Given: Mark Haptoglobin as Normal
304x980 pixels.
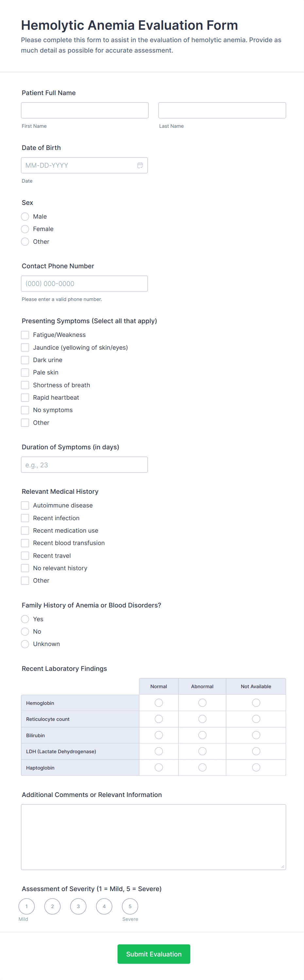Looking at the screenshot, I should tap(159, 767).
